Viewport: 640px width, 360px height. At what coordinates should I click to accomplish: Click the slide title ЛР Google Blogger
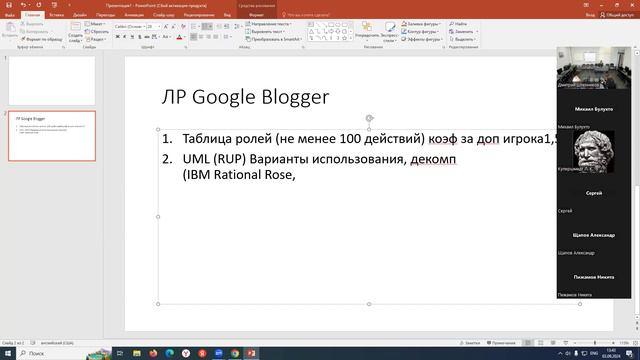(x=245, y=97)
